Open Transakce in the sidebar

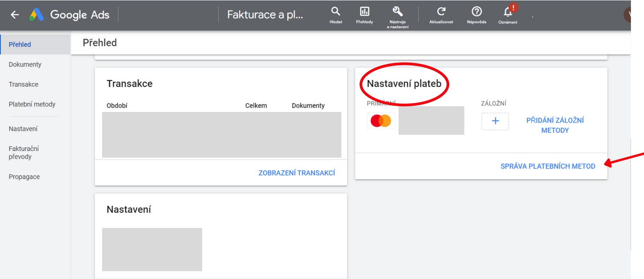point(24,85)
